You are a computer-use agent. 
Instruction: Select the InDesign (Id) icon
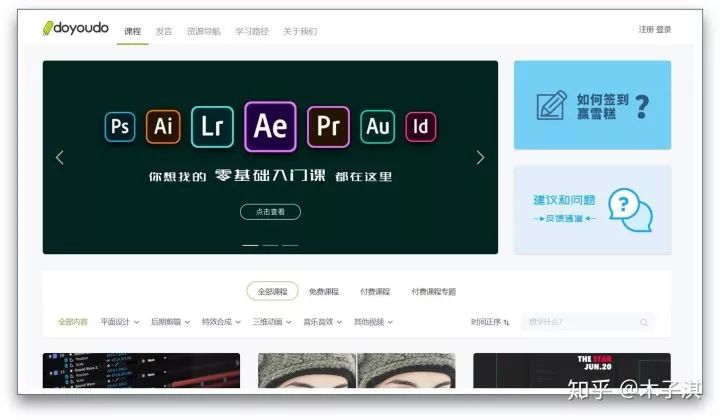click(421, 127)
